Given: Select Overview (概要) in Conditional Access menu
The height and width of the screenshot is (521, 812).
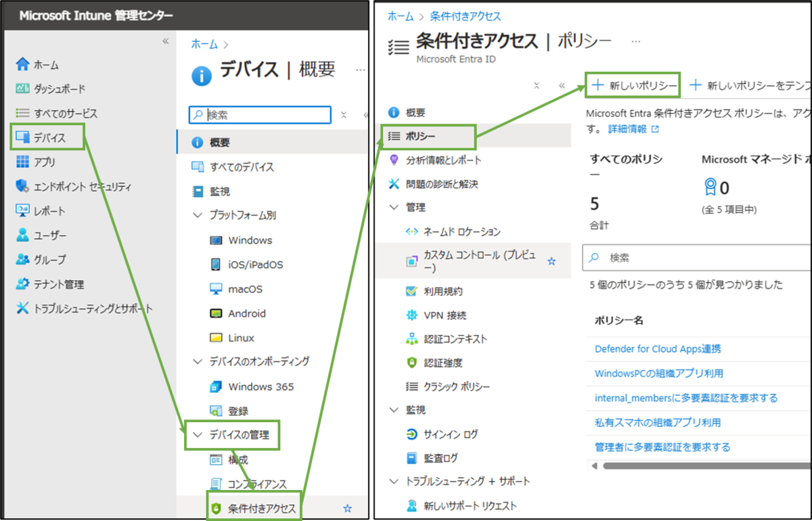Looking at the screenshot, I should pyautogui.click(x=407, y=112).
